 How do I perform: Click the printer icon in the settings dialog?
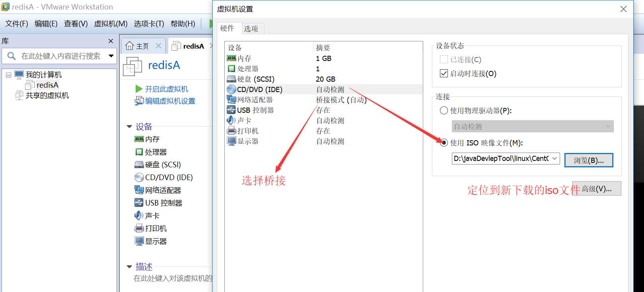231,131
